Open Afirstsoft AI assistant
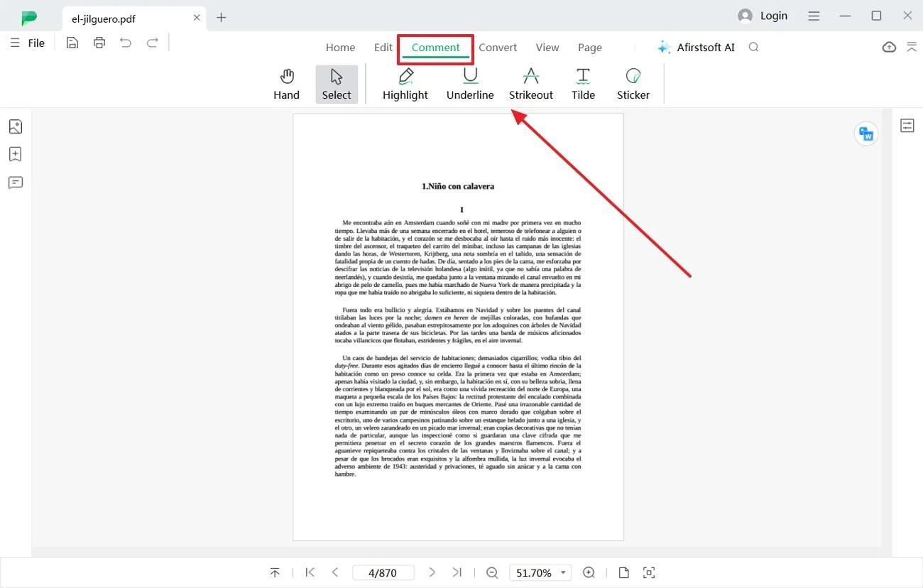The height and width of the screenshot is (588, 923). click(x=696, y=48)
